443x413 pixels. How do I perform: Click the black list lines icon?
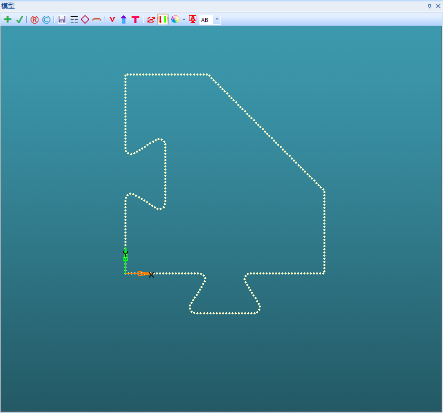coord(74,19)
